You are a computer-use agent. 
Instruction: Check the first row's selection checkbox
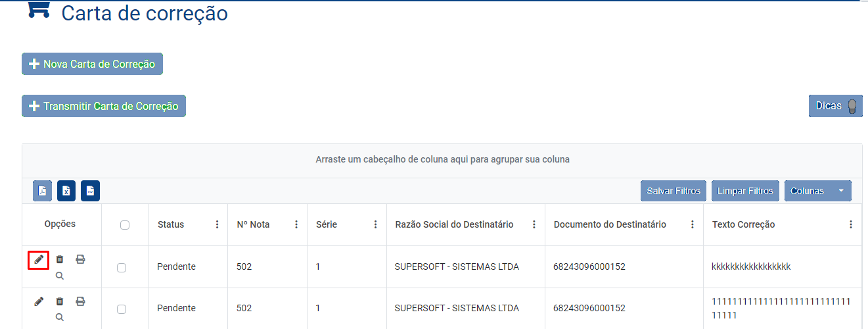[x=122, y=267]
